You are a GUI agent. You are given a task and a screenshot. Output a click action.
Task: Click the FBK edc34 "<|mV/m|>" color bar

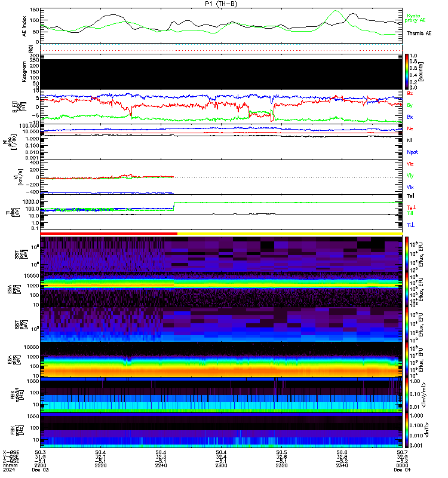pyautogui.click(x=407, y=395)
